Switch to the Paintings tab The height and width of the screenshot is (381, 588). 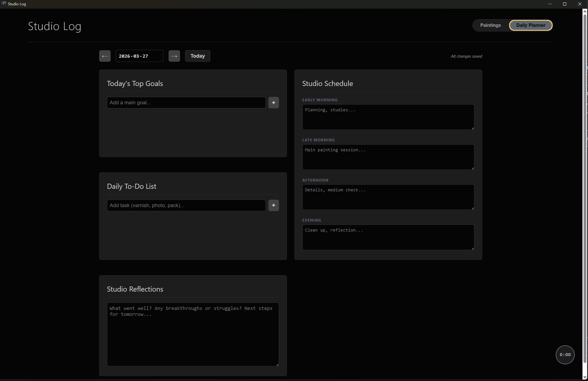click(490, 25)
